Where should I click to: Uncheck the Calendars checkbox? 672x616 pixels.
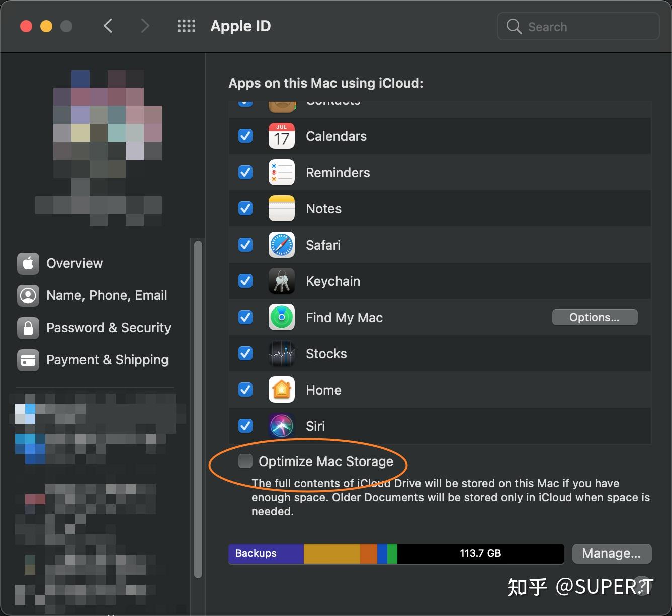245,136
